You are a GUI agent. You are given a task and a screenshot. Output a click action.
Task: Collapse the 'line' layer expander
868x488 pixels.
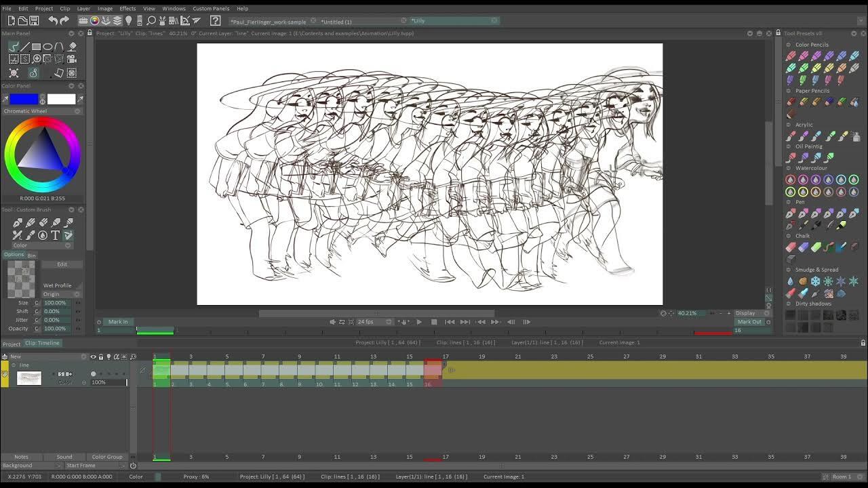point(13,365)
